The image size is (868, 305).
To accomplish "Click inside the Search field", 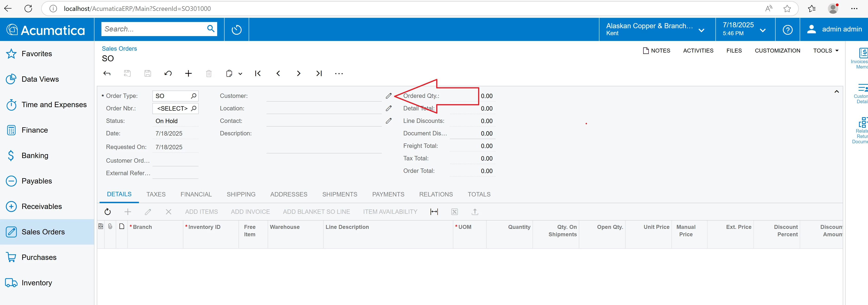I will tap(153, 29).
